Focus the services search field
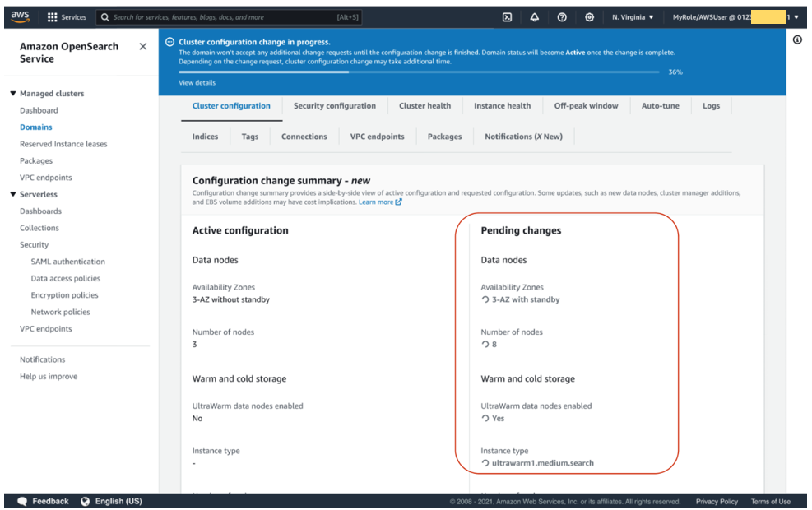The width and height of the screenshot is (812, 510). [x=229, y=17]
